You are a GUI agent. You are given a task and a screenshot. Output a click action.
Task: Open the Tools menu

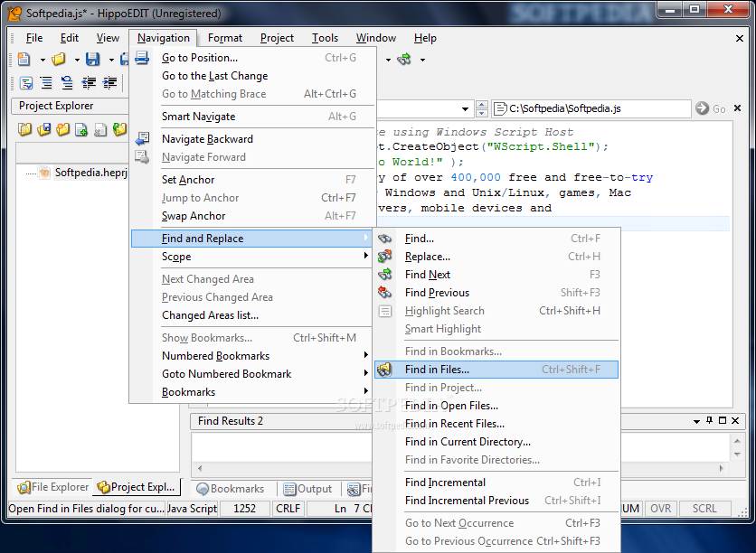pos(325,38)
